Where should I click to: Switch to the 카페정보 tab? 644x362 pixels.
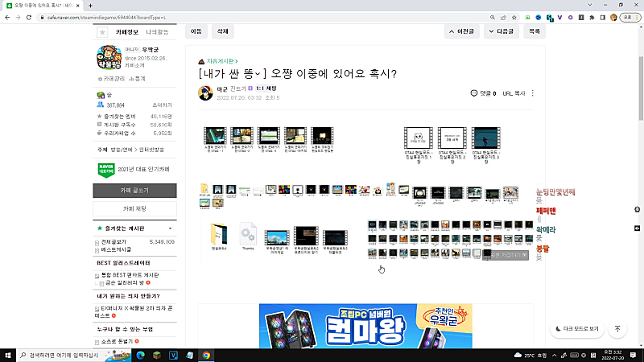click(x=127, y=31)
